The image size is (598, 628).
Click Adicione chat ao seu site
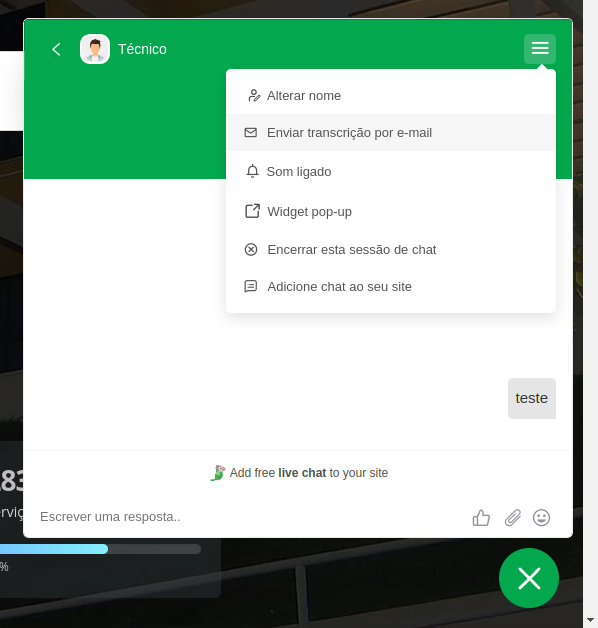point(391,286)
